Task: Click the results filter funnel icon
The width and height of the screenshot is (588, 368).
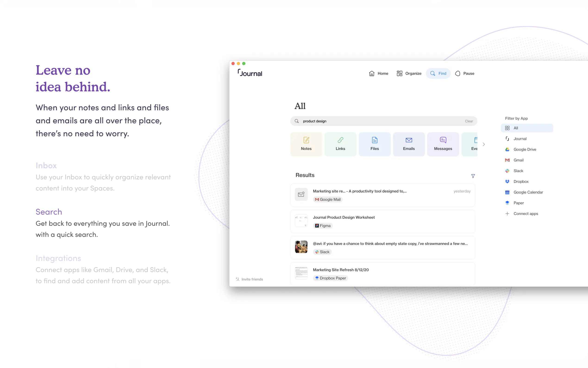Action: 473,176
